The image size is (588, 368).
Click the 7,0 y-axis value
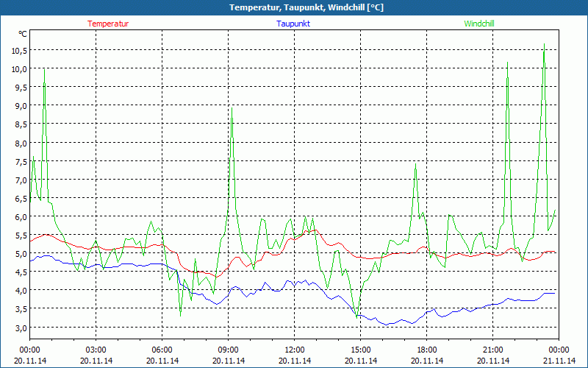click(x=21, y=180)
